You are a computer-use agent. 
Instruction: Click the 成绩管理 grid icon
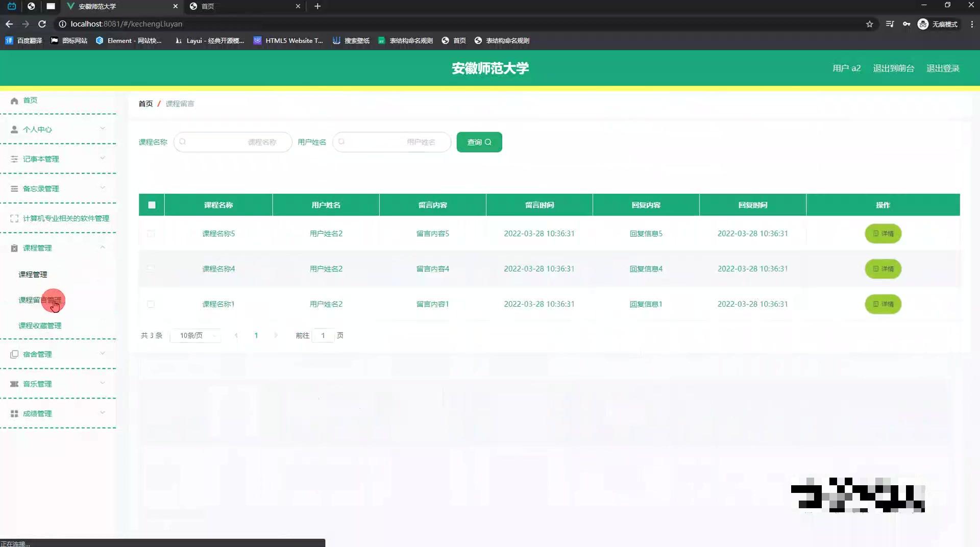[x=14, y=413]
